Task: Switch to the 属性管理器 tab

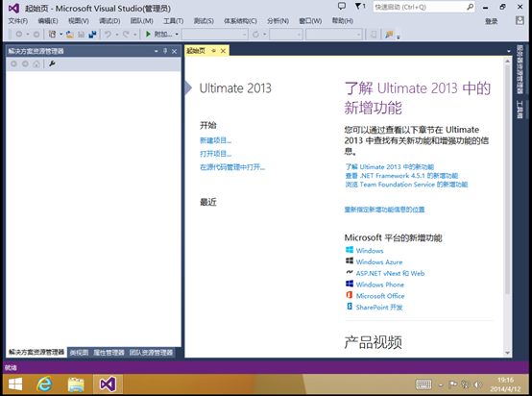Action: (x=109, y=353)
